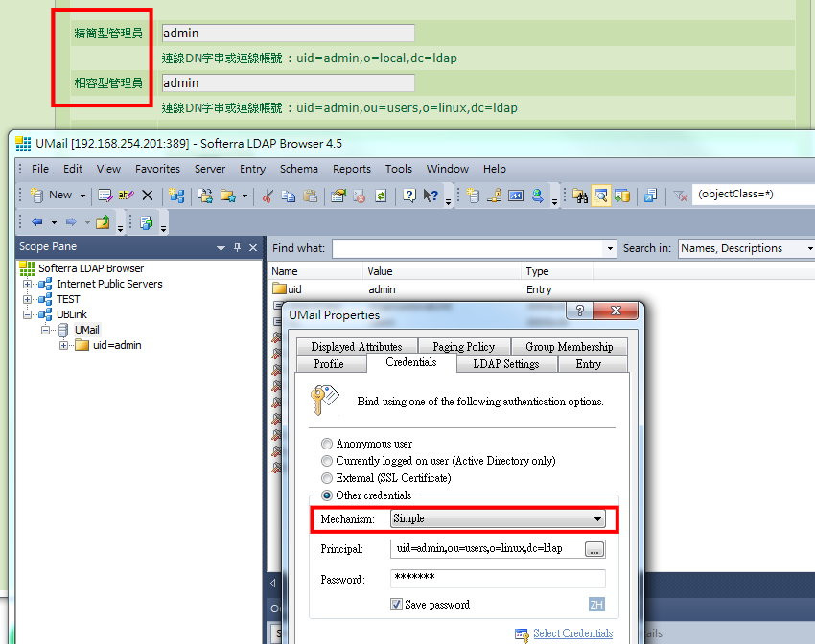This screenshot has width=815, height=644.
Task: Toggle the highlighted quick search icon
Action: click(601, 195)
